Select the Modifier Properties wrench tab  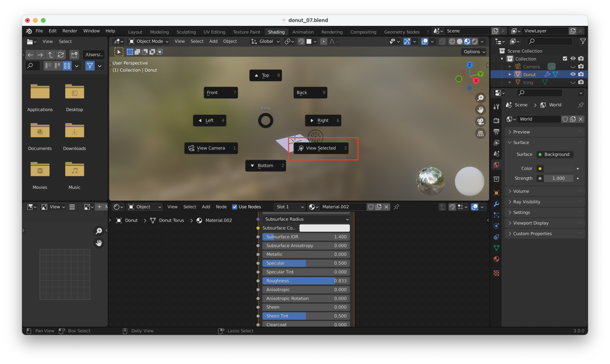[x=496, y=204]
